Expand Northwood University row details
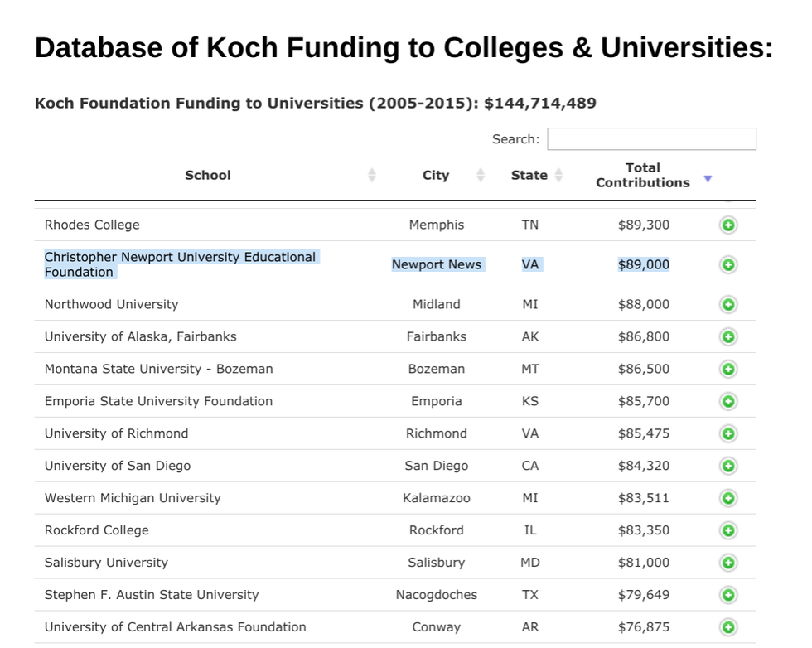 tap(727, 305)
